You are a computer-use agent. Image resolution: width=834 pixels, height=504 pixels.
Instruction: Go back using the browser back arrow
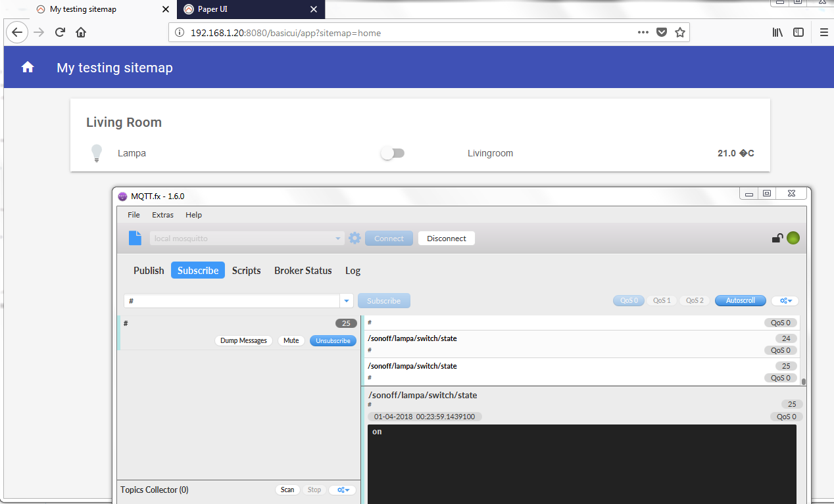coord(17,32)
